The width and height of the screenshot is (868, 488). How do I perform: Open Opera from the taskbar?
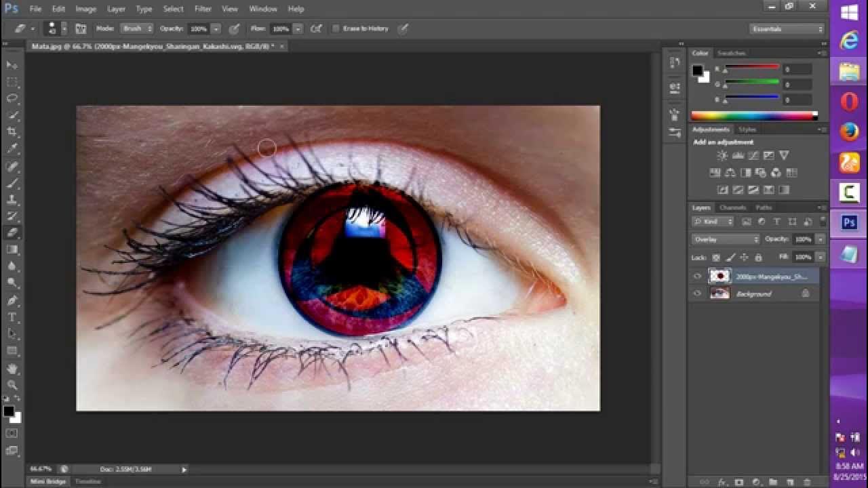(x=849, y=102)
